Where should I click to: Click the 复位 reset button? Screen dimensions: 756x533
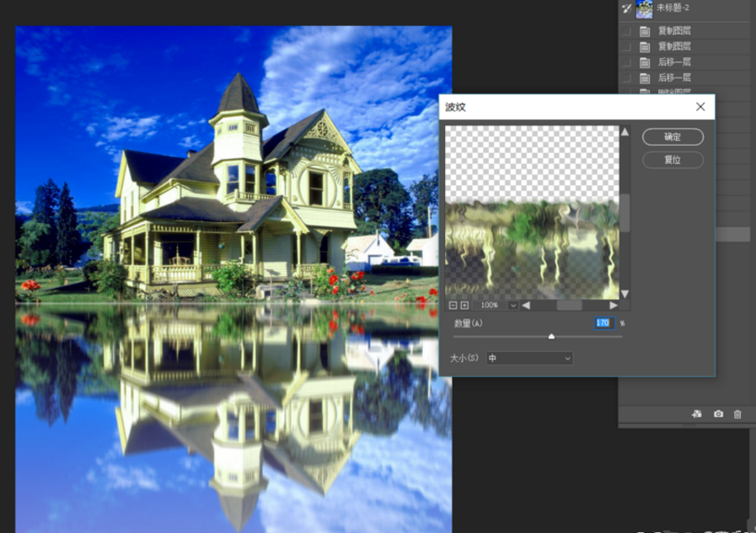coord(673,160)
